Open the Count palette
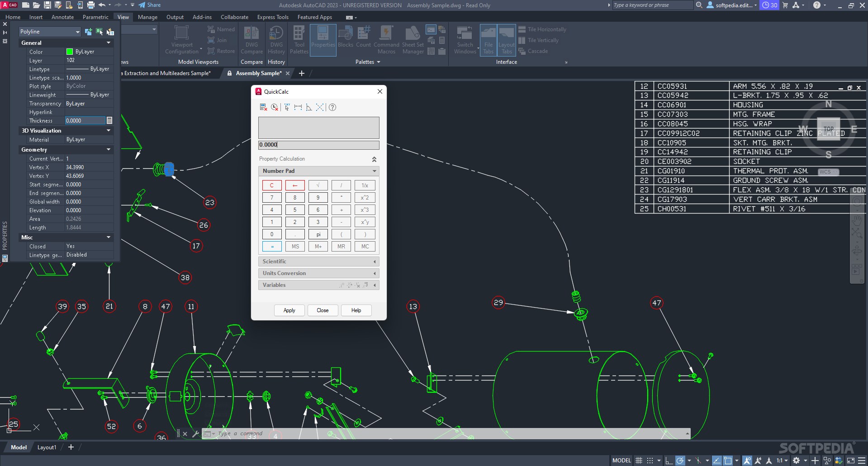The width and height of the screenshot is (868, 466). (x=363, y=37)
